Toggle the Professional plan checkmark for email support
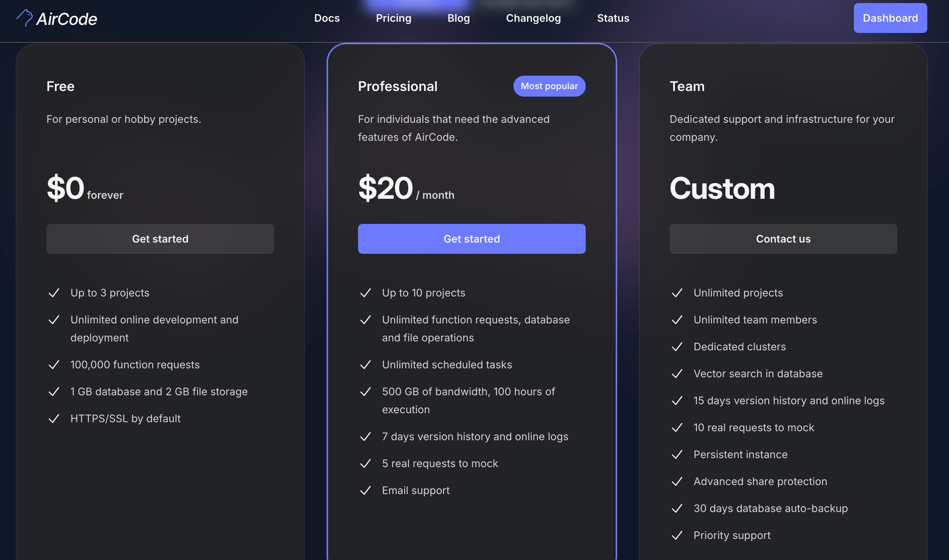 click(x=365, y=490)
